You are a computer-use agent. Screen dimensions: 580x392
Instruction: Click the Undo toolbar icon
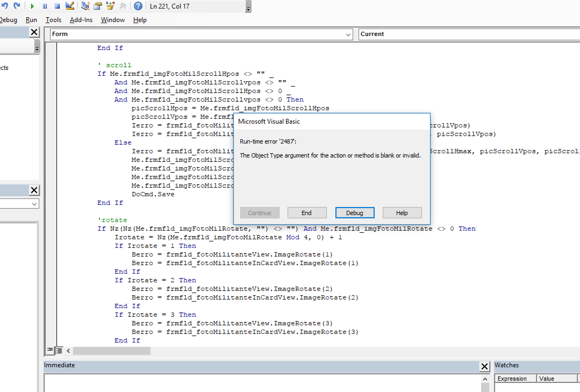click(5, 6)
